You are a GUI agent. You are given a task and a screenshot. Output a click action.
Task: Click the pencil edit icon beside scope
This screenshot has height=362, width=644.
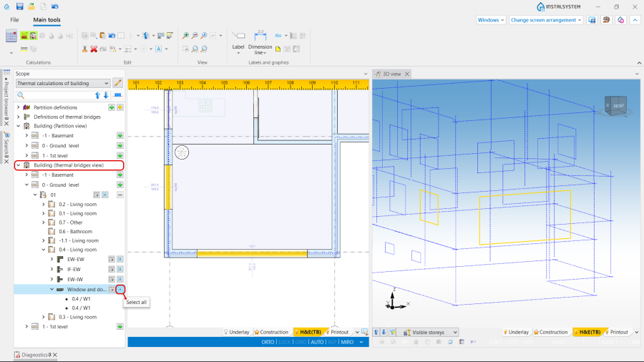point(118,83)
